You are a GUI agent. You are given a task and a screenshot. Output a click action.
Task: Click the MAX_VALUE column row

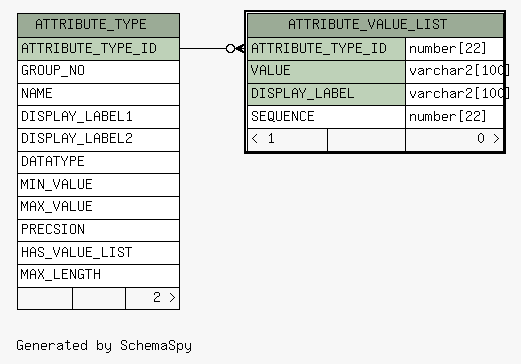click(x=98, y=208)
